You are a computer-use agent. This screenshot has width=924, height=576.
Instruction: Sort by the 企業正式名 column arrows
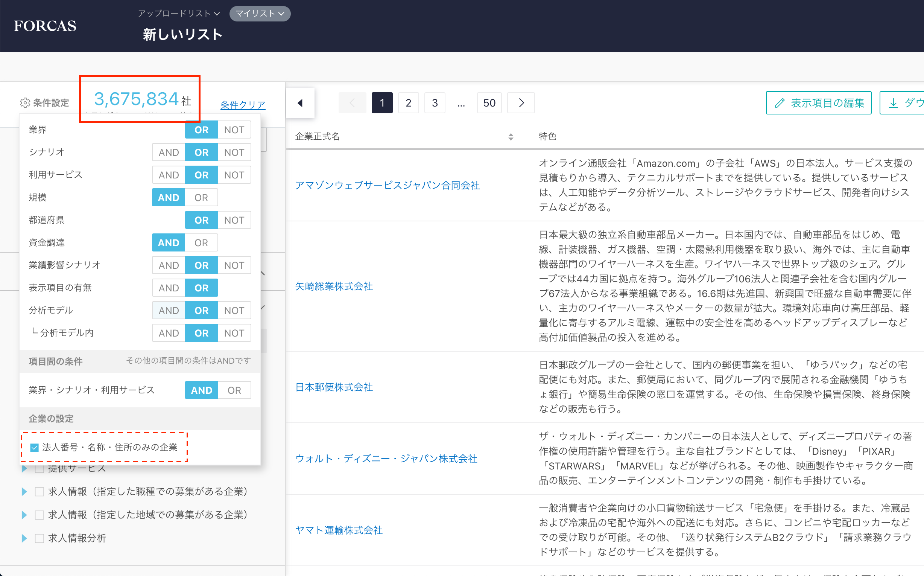tap(511, 137)
